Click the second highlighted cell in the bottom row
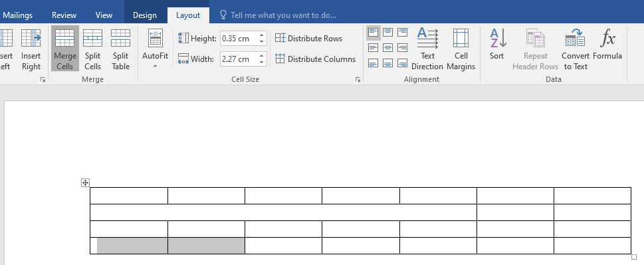The height and width of the screenshot is (265, 644). pos(207,246)
